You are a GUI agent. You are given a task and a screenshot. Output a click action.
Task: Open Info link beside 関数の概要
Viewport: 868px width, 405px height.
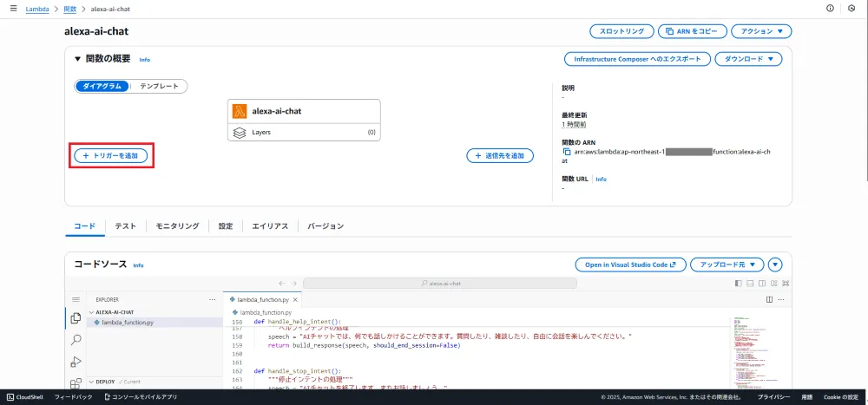click(x=144, y=60)
